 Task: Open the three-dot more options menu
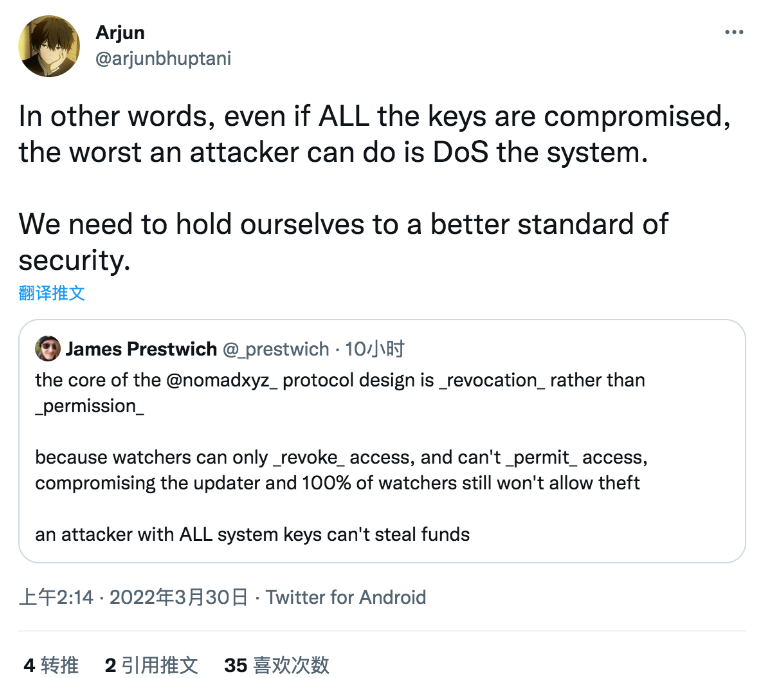(733, 32)
